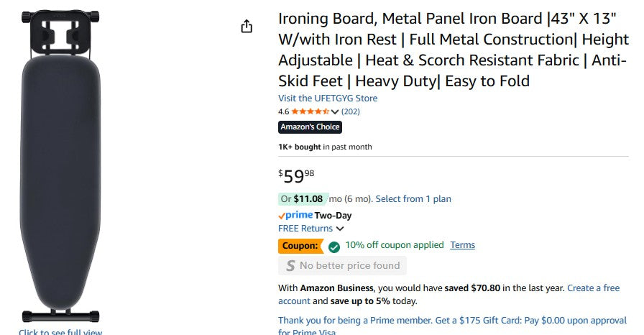The height and width of the screenshot is (335, 644).
Task: Click the $59.98 price
Action: [296, 175]
